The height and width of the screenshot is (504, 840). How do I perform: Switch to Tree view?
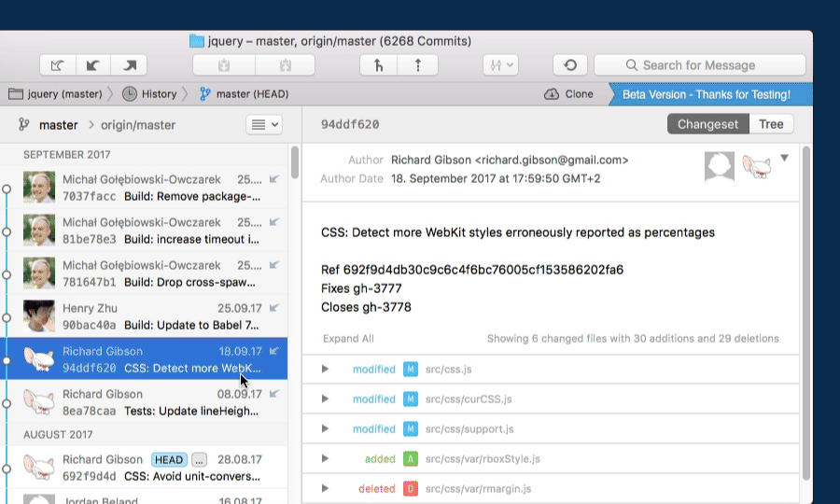coord(771,124)
